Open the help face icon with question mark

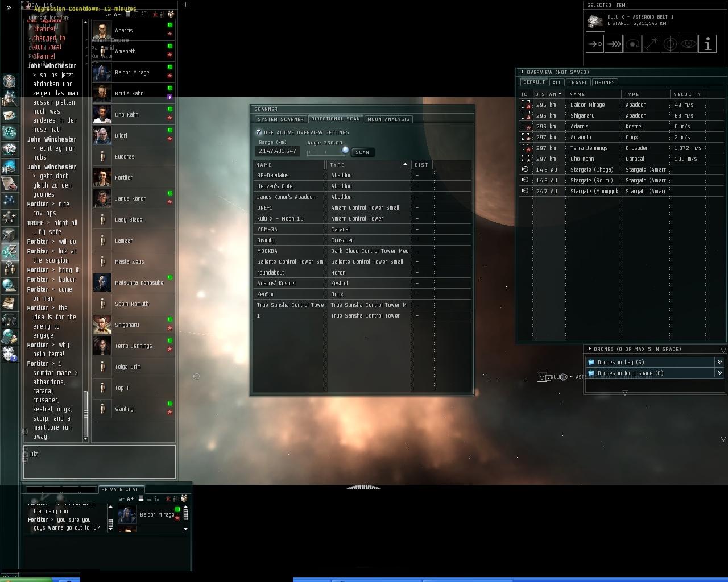click(x=9, y=354)
